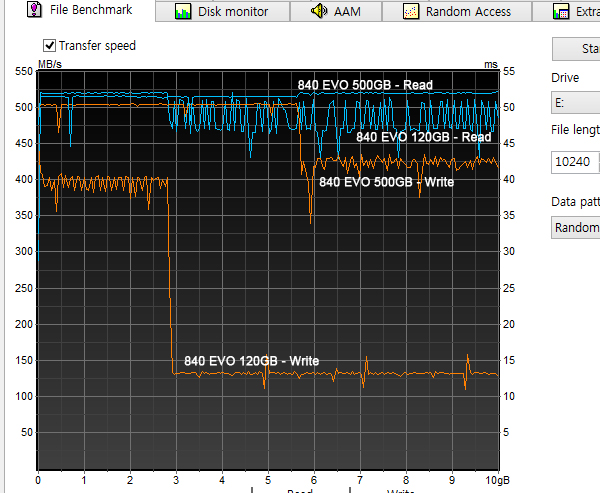Click the lightbulb icon on File Benchmark tab

tap(32, 10)
